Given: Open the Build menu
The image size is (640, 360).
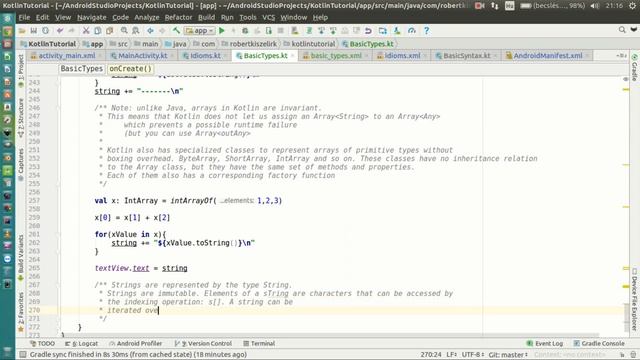Looking at the screenshot, I should pyautogui.click(x=206, y=18).
